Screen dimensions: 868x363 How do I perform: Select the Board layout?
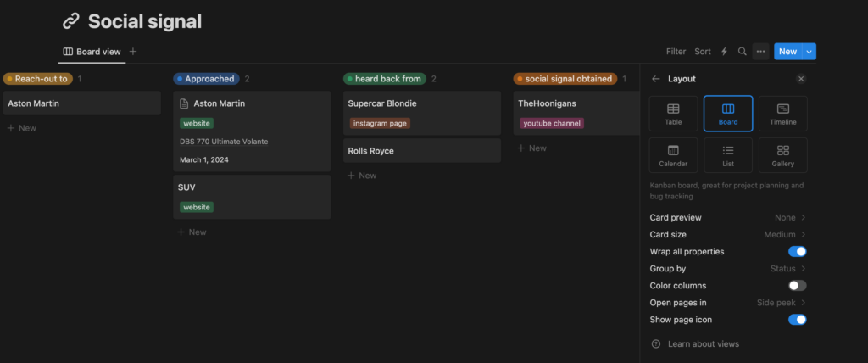click(x=728, y=114)
